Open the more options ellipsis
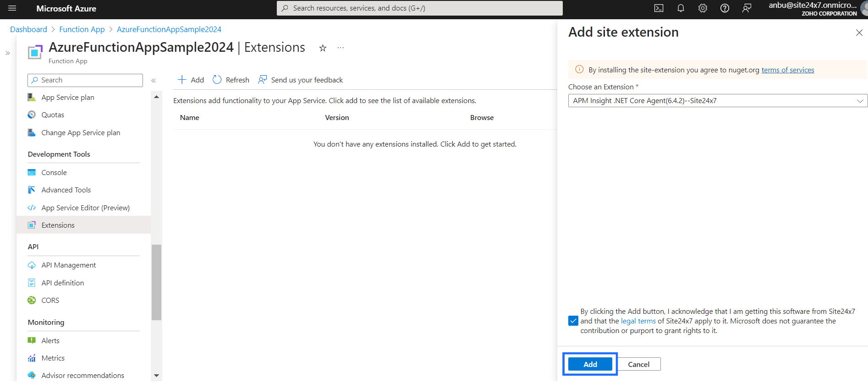 click(341, 48)
